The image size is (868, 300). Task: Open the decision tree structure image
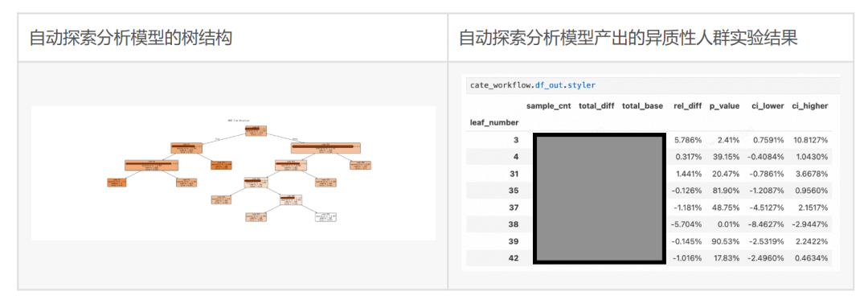234,173
